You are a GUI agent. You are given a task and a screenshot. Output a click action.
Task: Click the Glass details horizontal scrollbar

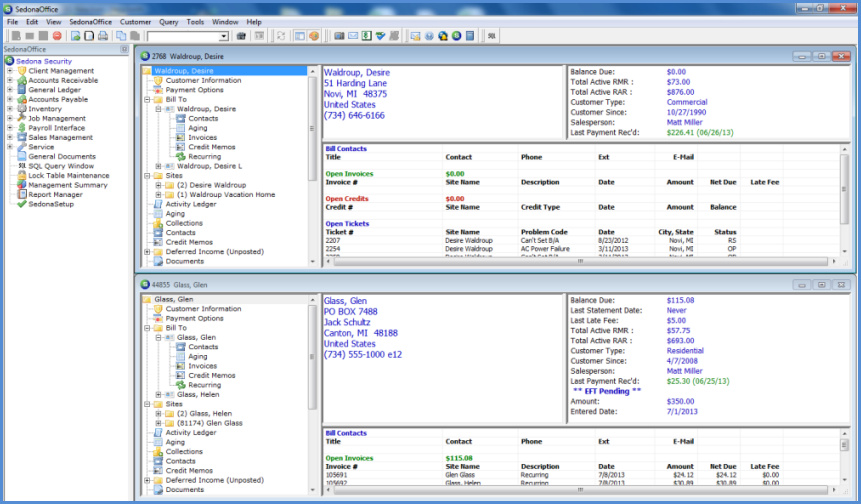point(580,490)
